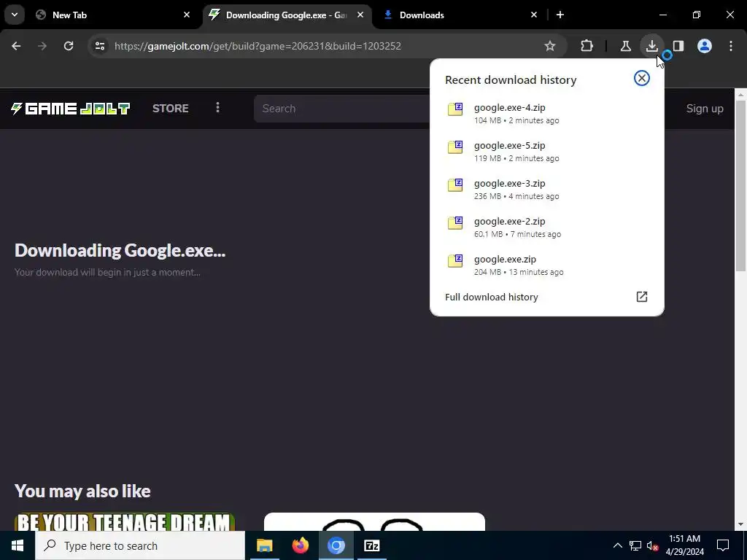Select the Downloading Google.exe tab
The image size is (747, 560).
coord(286,15)
